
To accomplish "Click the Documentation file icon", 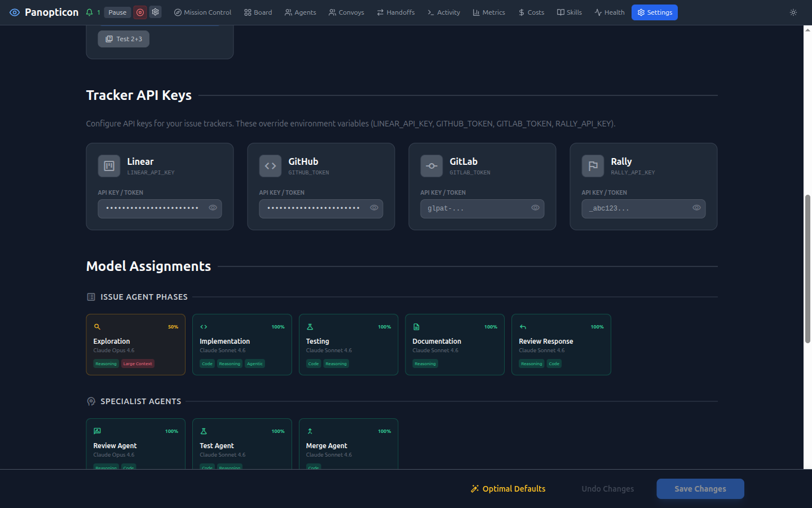I will (416, 327).
